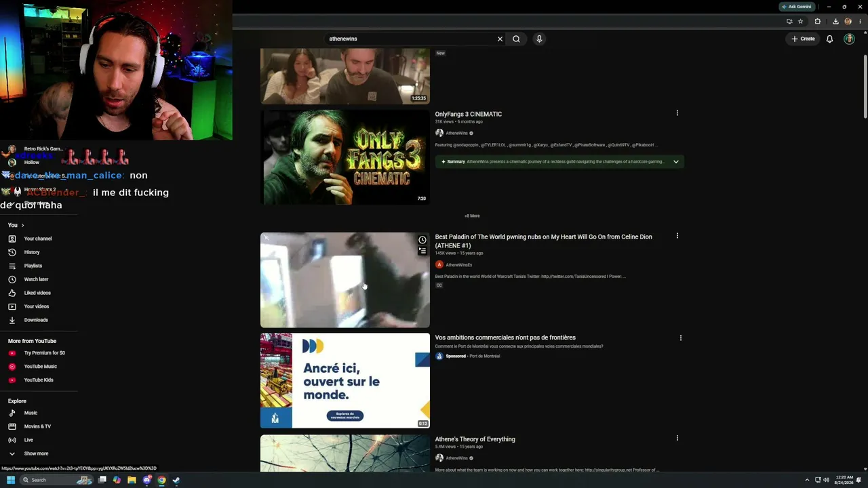Open more actions for OnlyFangs 3 CINEMATIC
Screen dimensions: 868x488
click(x=677, y=113)
